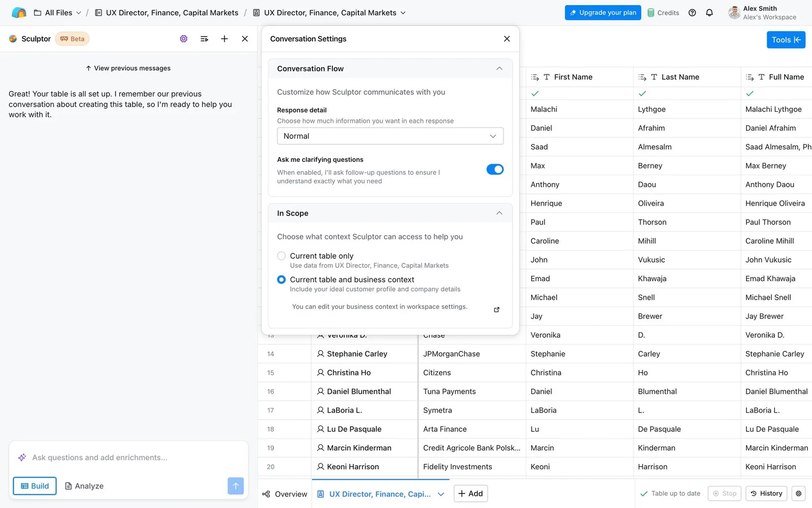Click the Daniel Blumenthal person cell
The image size is (812, 508).
point(364,391)
